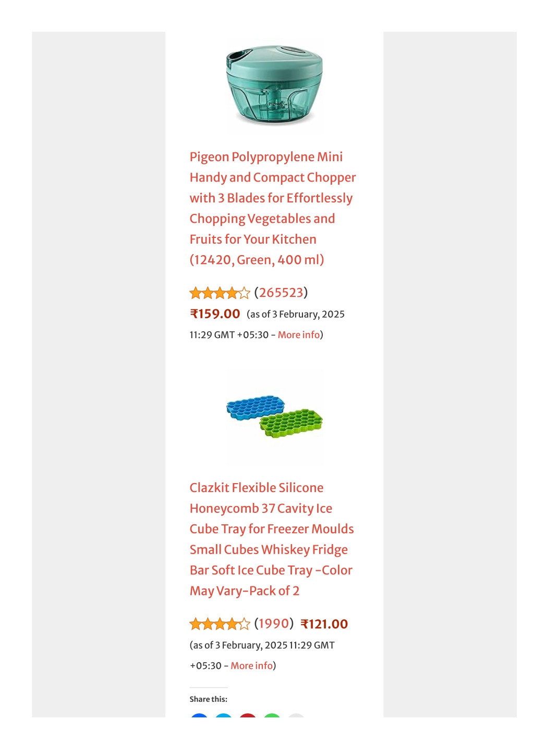Click the Pigeon chopper star rating
The width and height of the screenshot is (534, 756).
pyautogui.click(x=220, y=293)
